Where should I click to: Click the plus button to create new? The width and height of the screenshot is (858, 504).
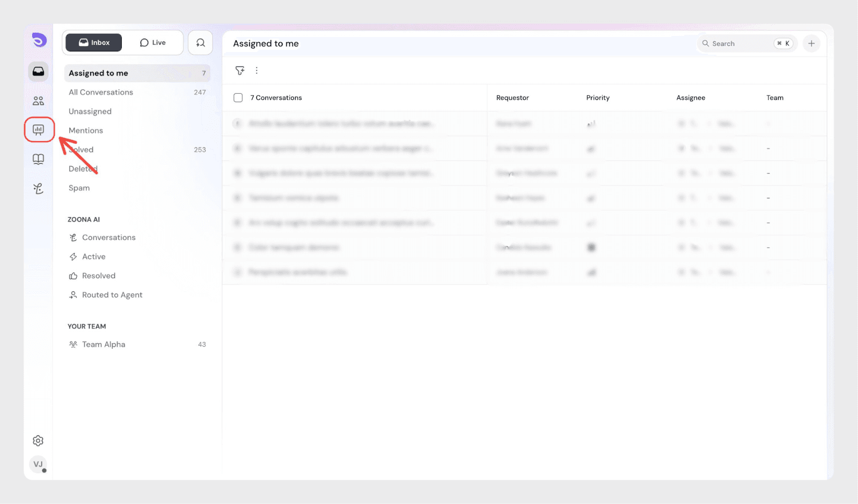click(x=811, y=44)
